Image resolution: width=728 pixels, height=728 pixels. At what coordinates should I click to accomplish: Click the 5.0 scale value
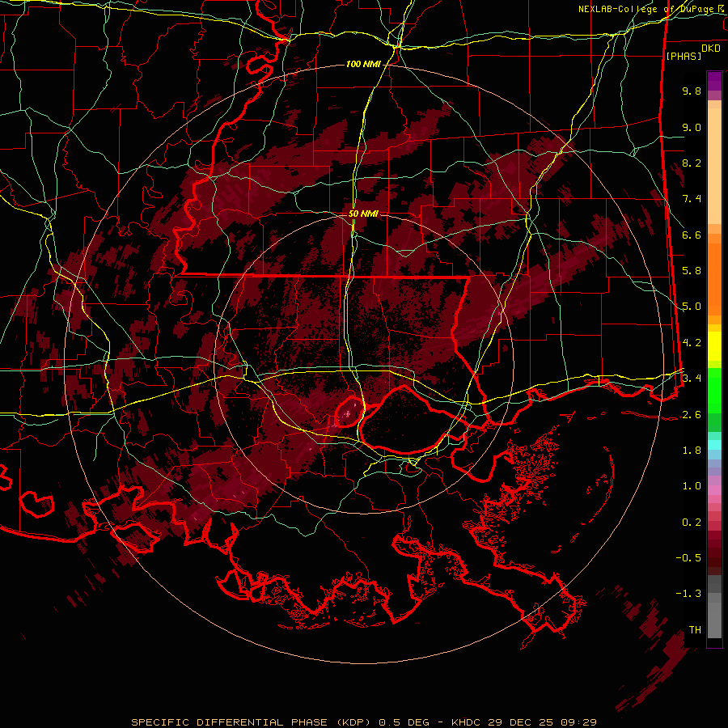[x=692, y=307]
